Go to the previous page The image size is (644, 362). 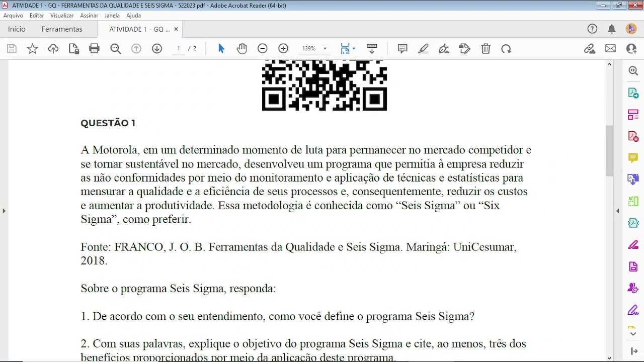coord(136,49)
